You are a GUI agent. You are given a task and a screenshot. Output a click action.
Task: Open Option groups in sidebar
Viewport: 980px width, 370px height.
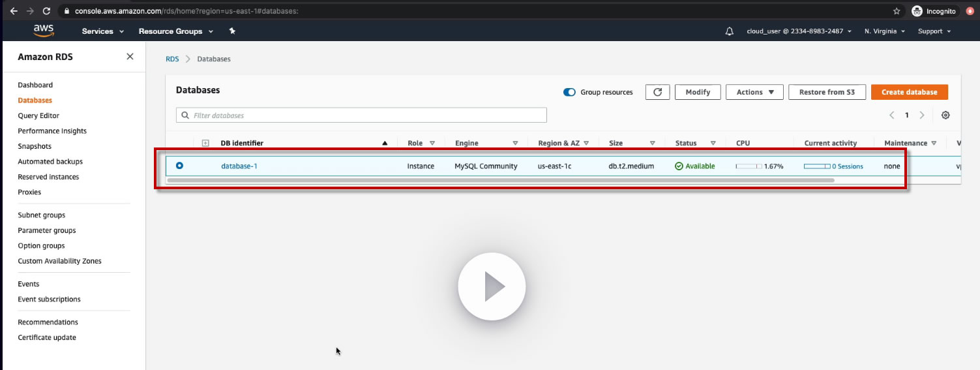tap(41, 245)
